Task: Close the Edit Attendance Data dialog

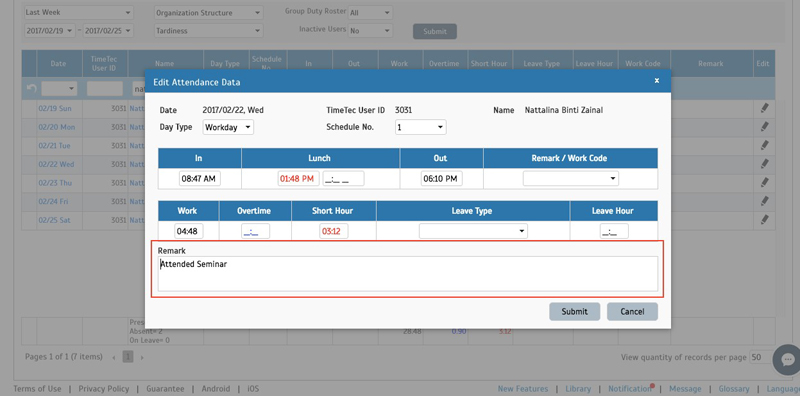Action: click(x=657, y=81)
